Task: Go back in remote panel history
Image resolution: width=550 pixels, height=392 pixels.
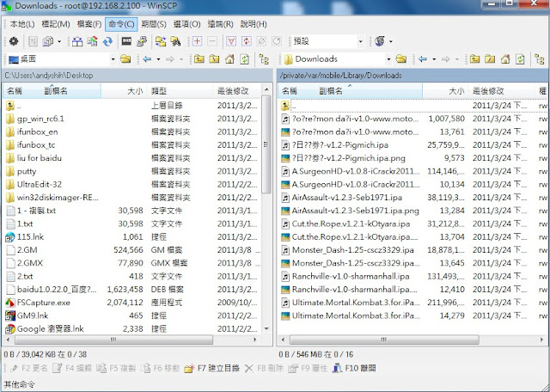Action: (423, 59)
